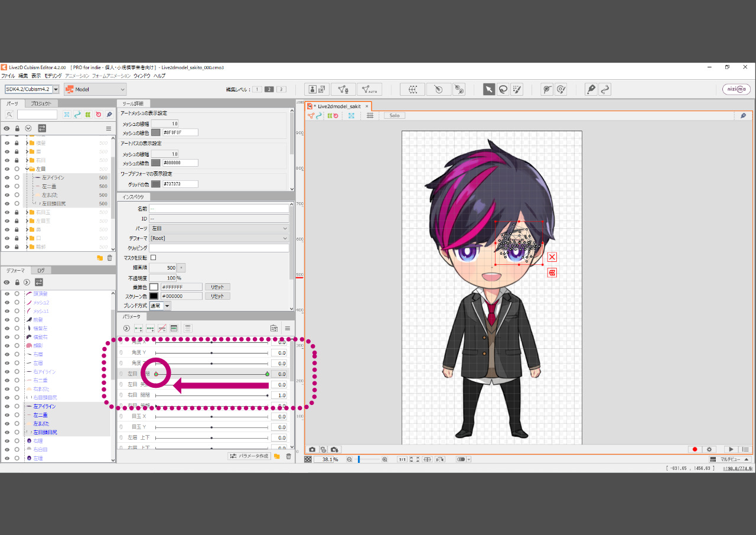Reset canvas zoom to 1:1
The image size is (756, 535).
coord(402,459)
